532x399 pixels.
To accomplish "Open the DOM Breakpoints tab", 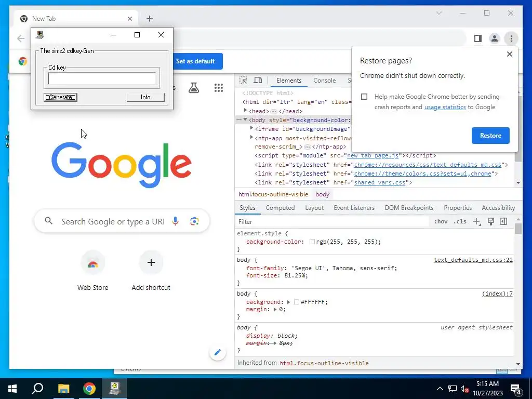I will [409, 208].
